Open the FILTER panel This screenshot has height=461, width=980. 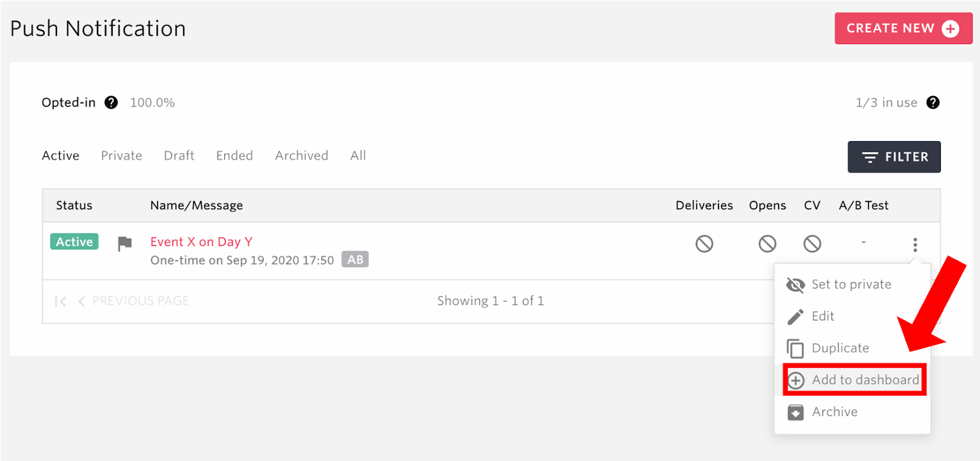pyautogui.click(x=894, y=157)
